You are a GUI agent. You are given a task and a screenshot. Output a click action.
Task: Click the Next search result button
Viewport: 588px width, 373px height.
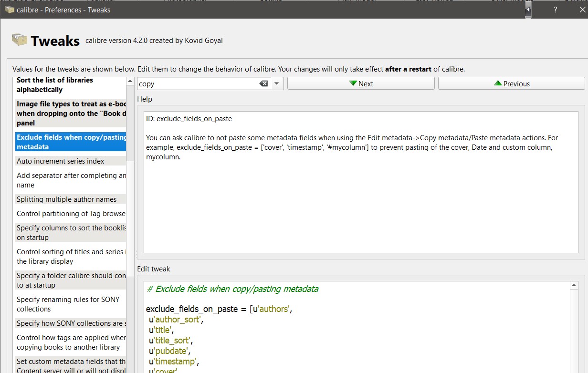(361, 84)
